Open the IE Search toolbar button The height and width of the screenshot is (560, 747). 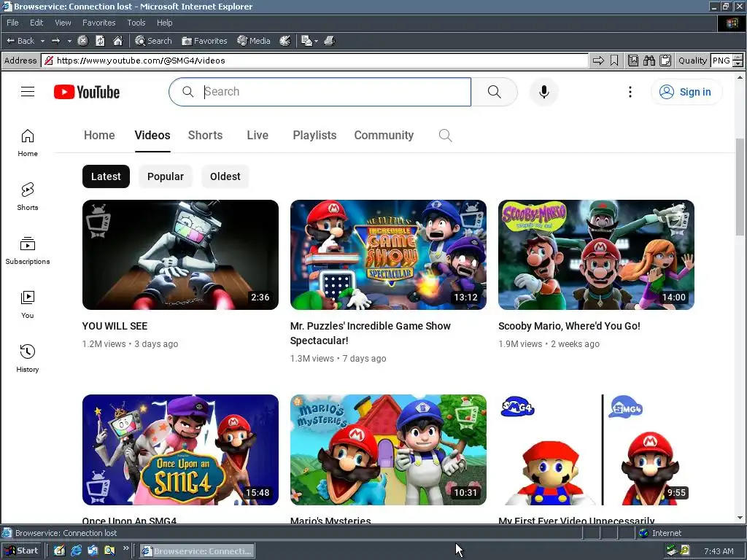click(x=153, y=41)
